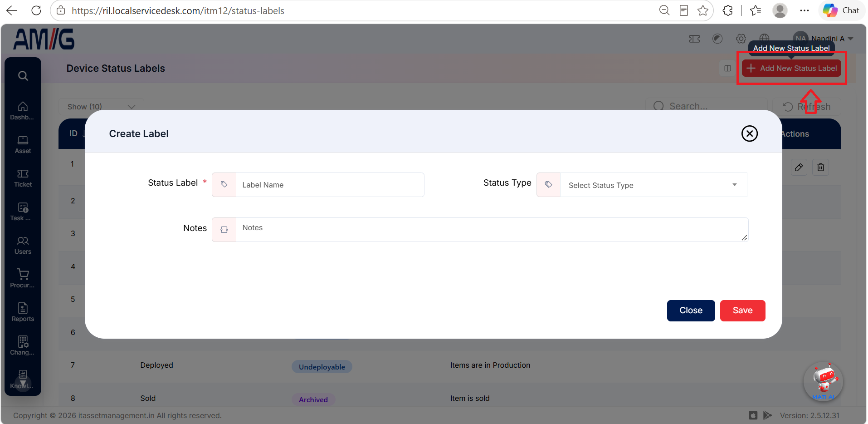Click the Refresh button
The image size is (868, 424).
(x=806, y=107)
